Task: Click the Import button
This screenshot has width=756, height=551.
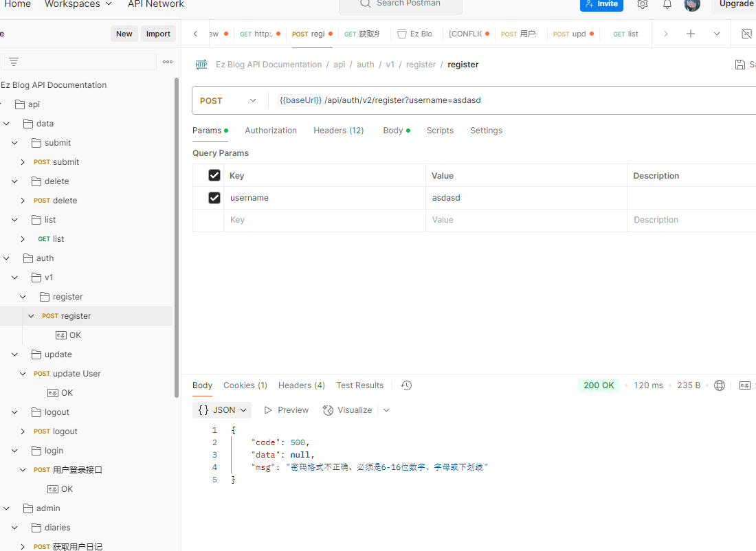Action: [x=158, y=34]
